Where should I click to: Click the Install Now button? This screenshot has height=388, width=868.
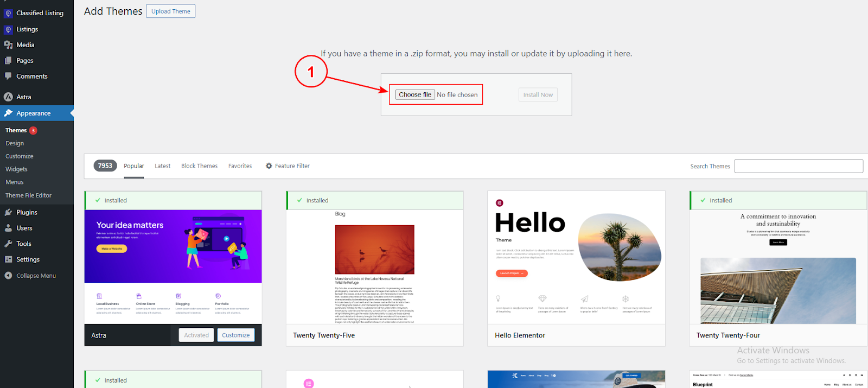click(538, 95)
